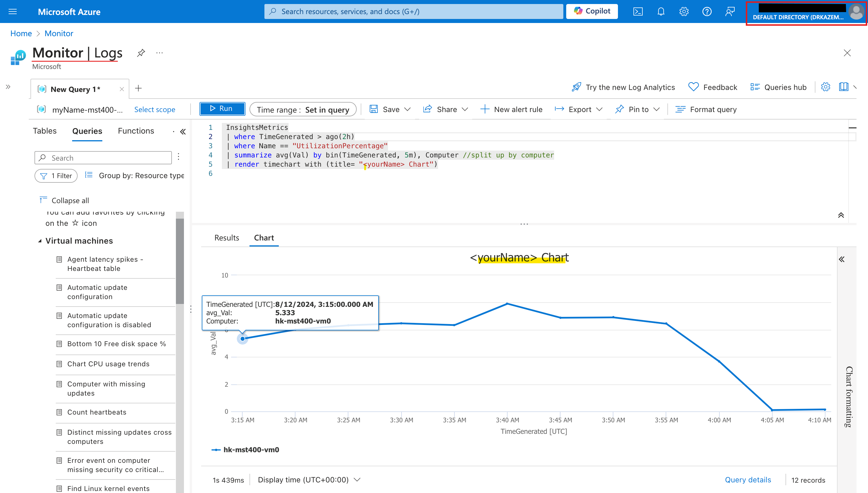Click the Collapse all icon
868x493 pixels.
tap(43, 200)
